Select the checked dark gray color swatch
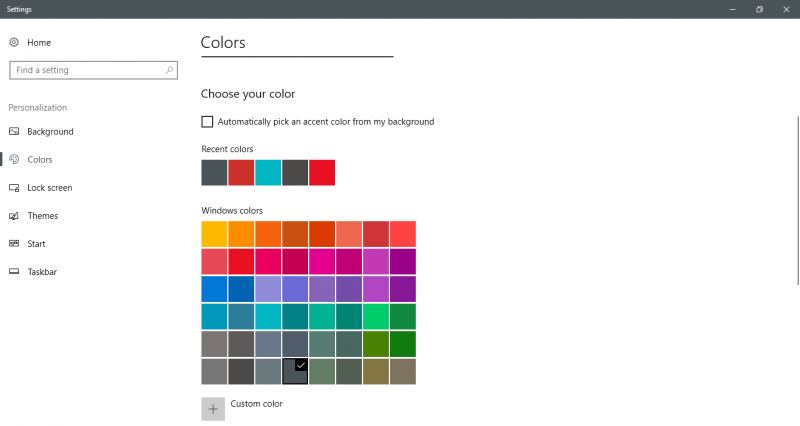Image resolution: width=800 pixels, height=426 pixels. point(295,372)
